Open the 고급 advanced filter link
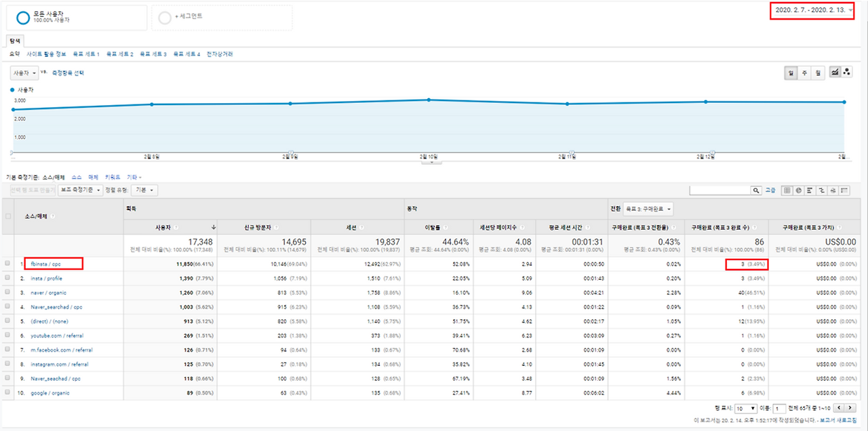Viewport: 868px width, 431px height. (x=770, y=190)
